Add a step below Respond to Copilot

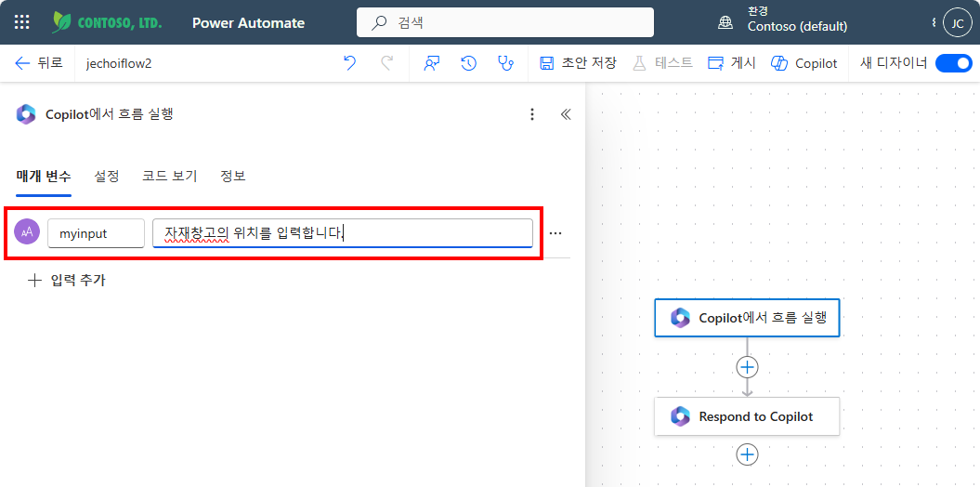click(x=747, y=454)
